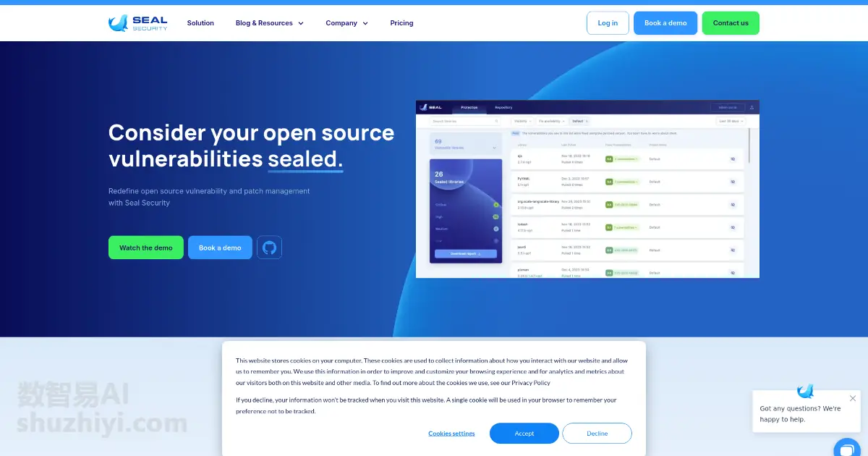This screenshot has height=456, width=868.
Task: Click Download report in dashboard preview
Action: click(466, 254)
